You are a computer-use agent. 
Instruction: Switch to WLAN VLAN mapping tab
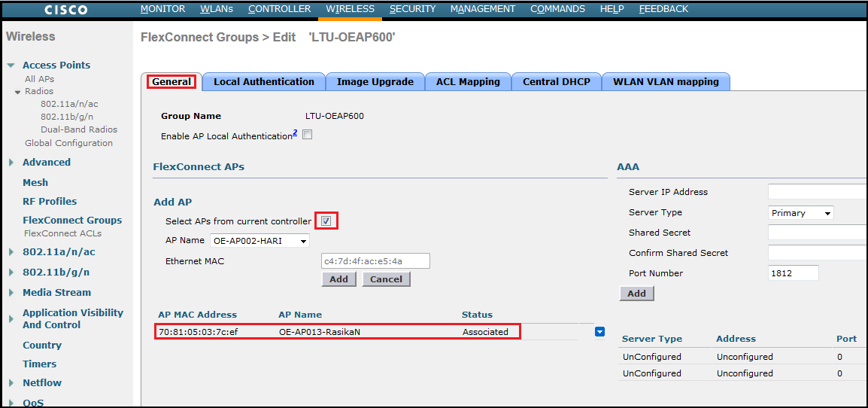pos(666,82)
